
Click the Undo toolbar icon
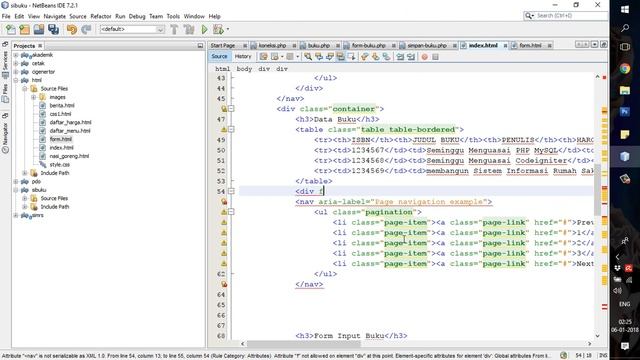(72, 29)
